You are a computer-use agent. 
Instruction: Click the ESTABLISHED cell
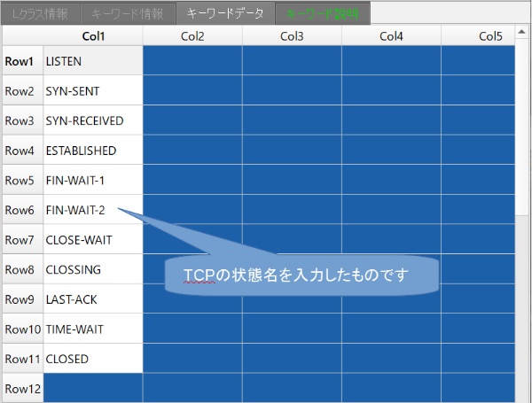click(93, 151)
